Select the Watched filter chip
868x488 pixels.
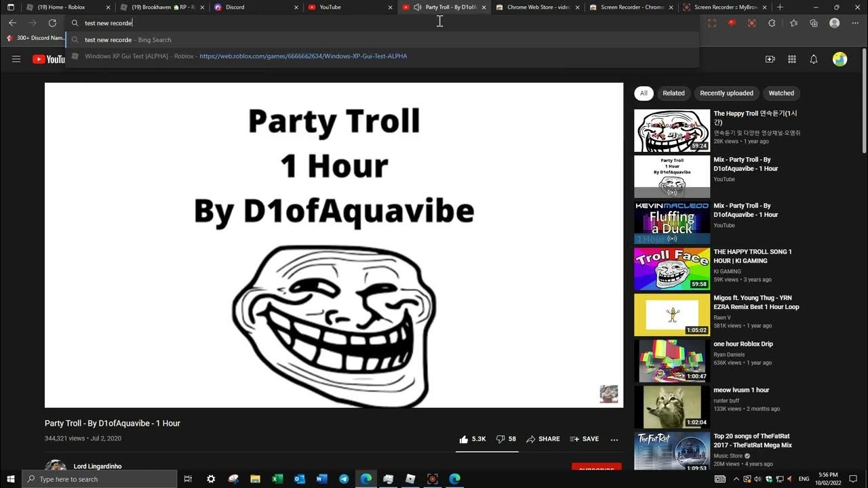coord(781,93)
